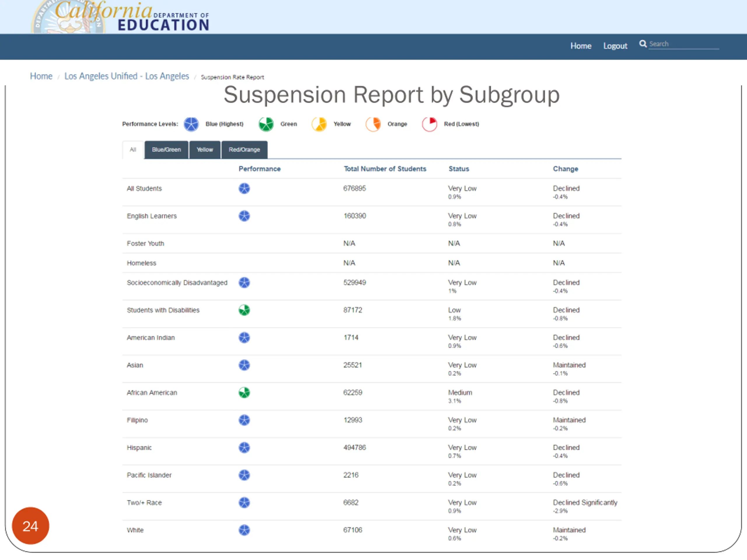Switch to the Red/Orange tab

[245, 150]
